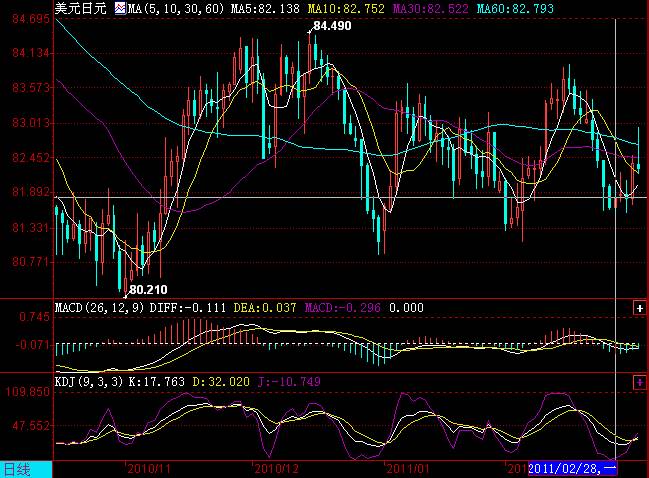Screen dimensions: 649x478
Task: Select the KDJ(9,3,3) indicator label
Action: coord(89,382)
